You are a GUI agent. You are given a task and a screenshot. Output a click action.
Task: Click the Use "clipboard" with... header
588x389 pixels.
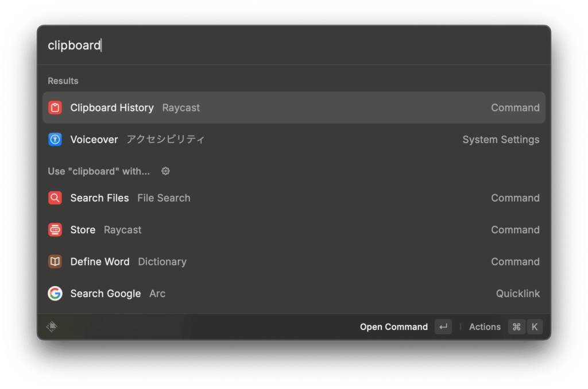[x=99, y=171]
